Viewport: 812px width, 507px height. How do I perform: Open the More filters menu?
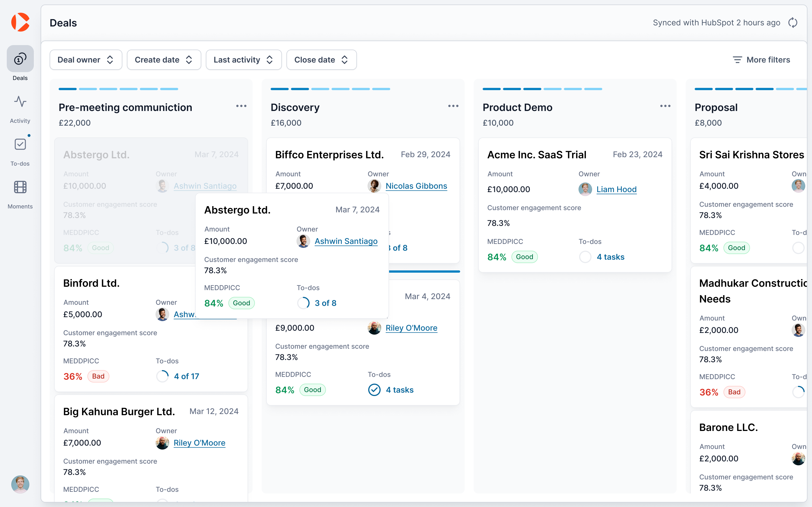pyautogui.click(x=762, y=59)
